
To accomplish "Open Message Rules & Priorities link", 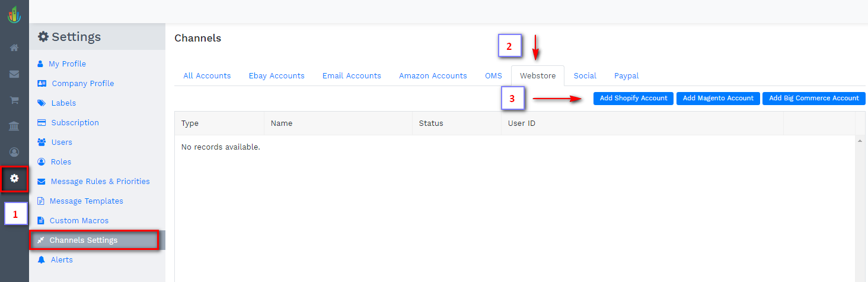I will pos(100,182).
